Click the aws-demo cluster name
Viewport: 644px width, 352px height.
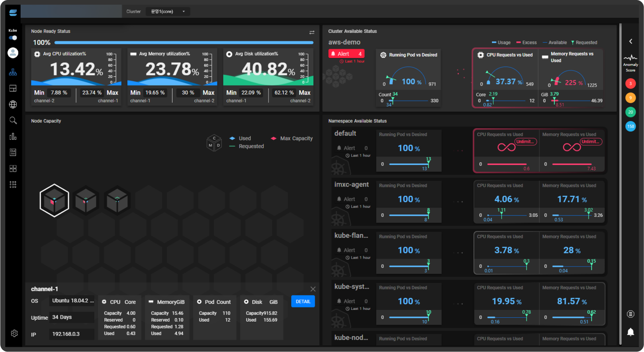pos(345,42)
